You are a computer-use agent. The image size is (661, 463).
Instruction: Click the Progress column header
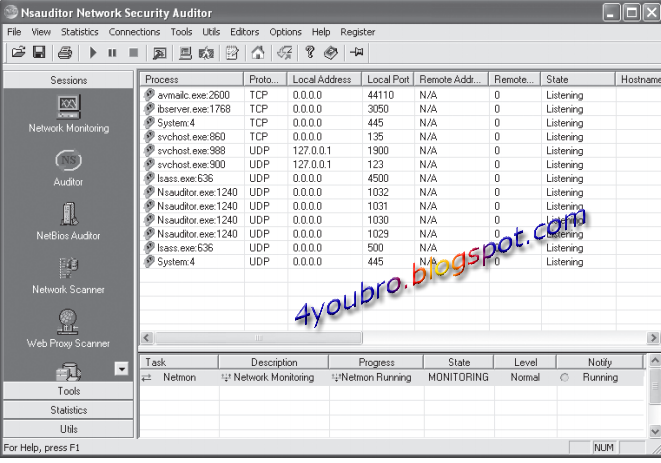coord(376,362)
